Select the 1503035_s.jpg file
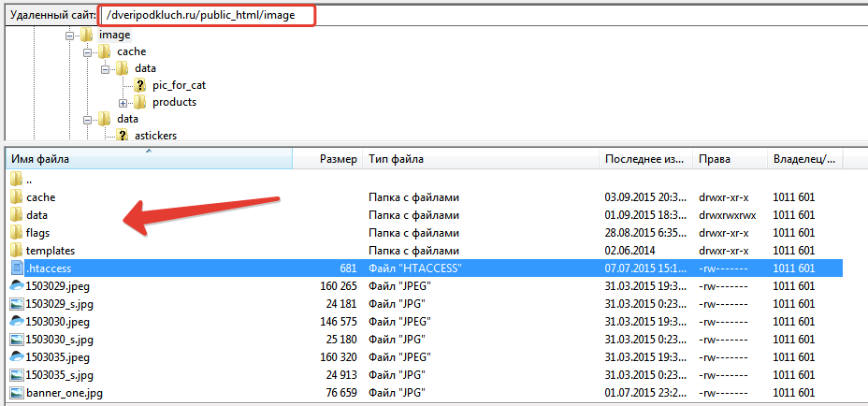The width and height of the screenshot is (868, 406). click(424, 374)
